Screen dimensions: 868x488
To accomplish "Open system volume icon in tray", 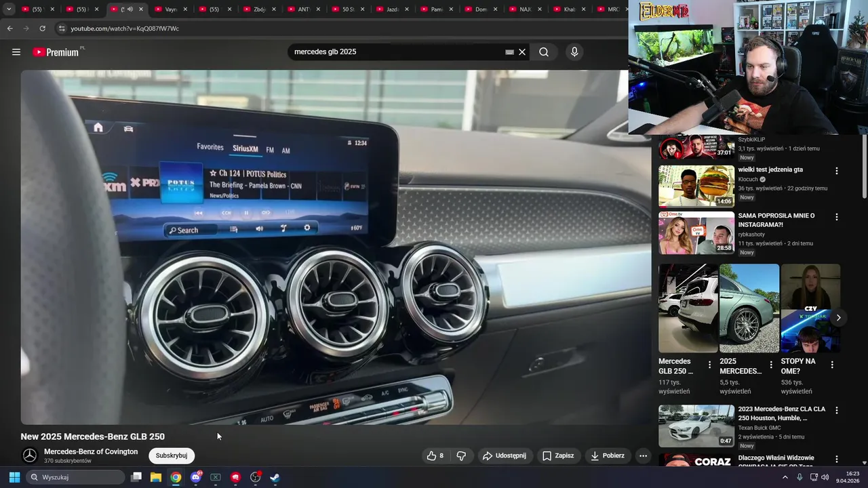I will [x=825, y=477].
